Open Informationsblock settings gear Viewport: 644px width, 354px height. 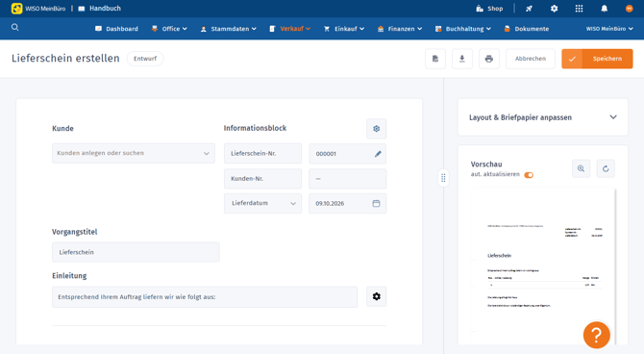[x=376, y=129]
